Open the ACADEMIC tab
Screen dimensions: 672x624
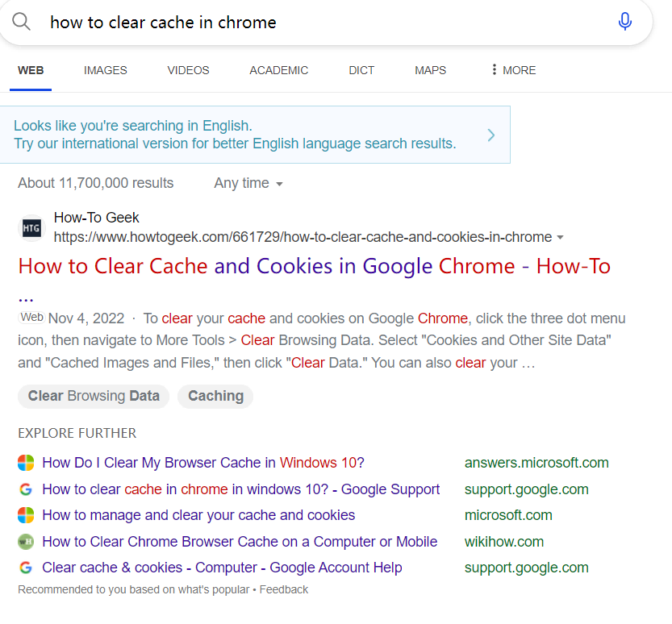[x=278, y=70]
